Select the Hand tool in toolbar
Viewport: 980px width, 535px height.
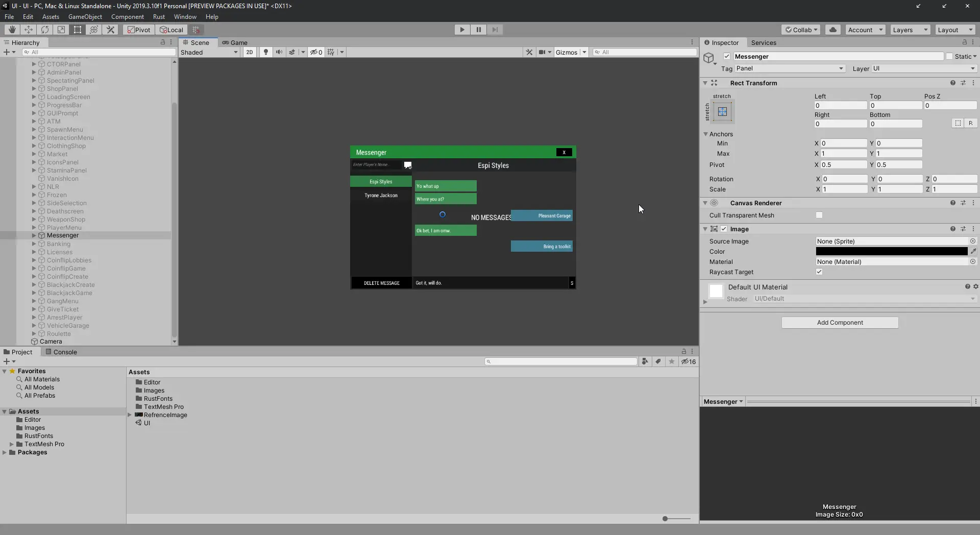coord(12,30)
